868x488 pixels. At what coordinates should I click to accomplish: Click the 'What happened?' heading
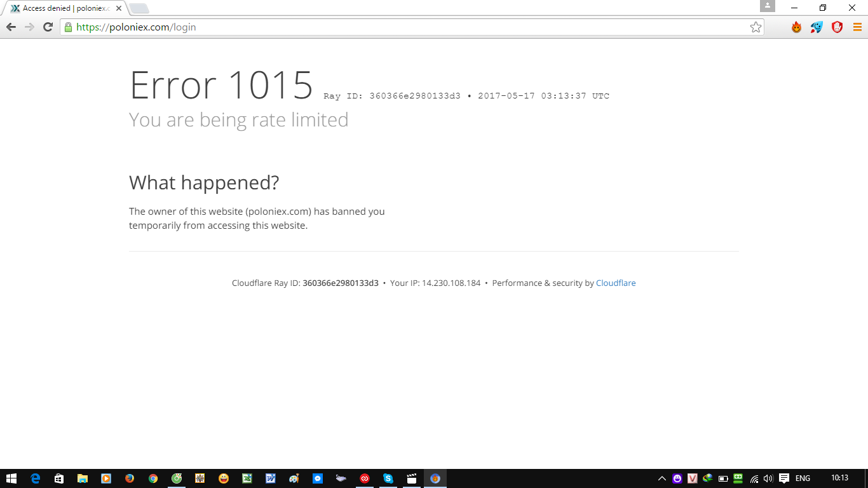click(204, 183)
